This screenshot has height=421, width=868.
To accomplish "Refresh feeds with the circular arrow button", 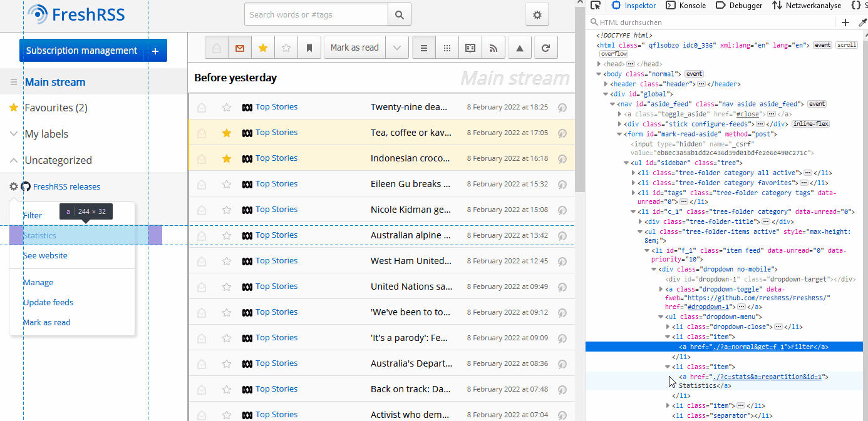I will point(545,48).
